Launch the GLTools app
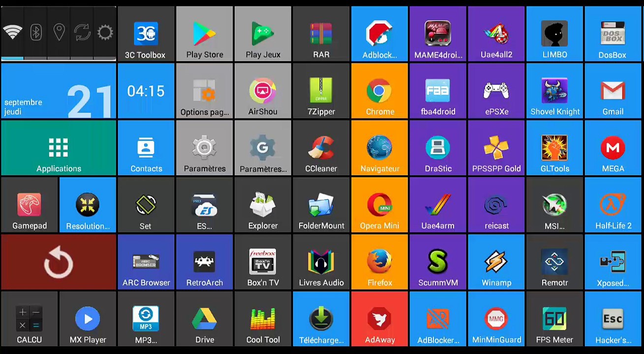 [554, 148]
